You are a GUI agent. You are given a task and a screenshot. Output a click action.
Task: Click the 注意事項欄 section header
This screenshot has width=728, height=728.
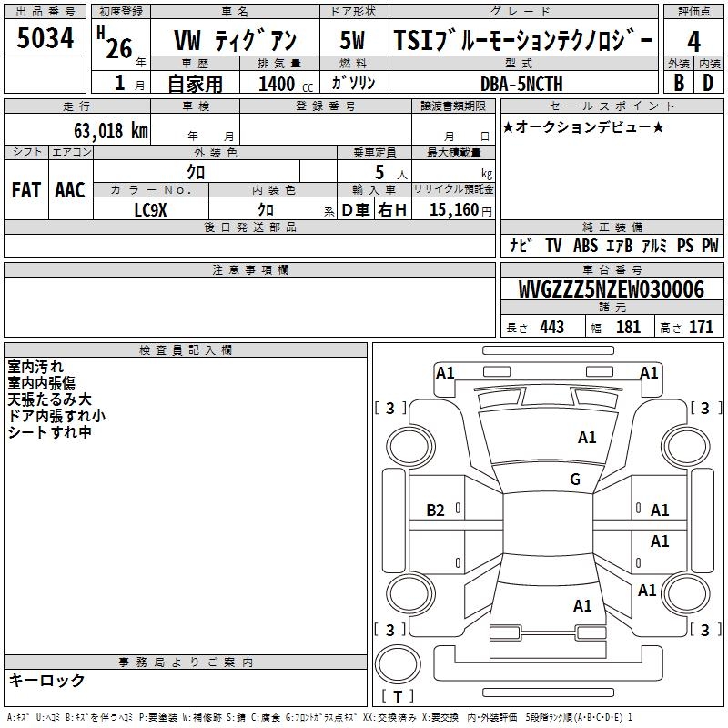pyautogui.click(x=249, y=269)
